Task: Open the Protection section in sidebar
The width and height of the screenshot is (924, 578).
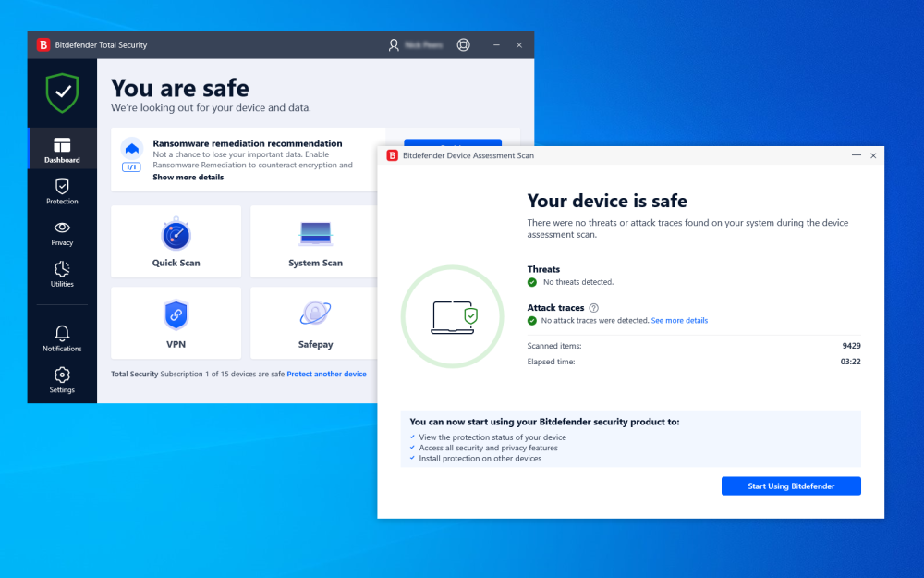Action: click(62, 191)
